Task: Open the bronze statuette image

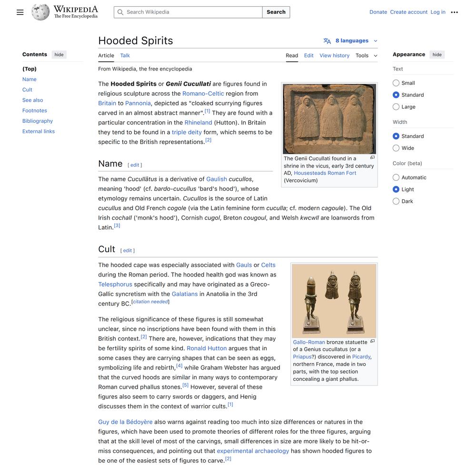Action: pos(334,301)
